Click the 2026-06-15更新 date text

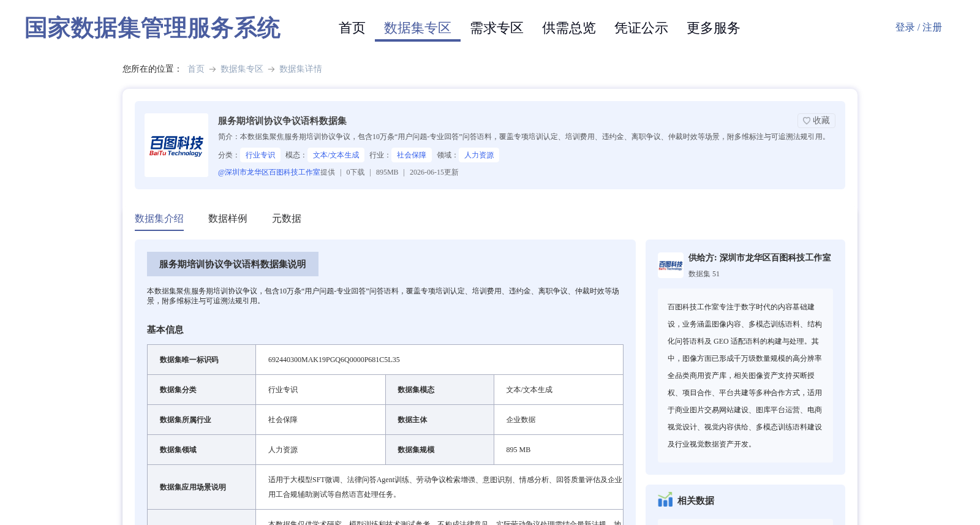[434, 173]
